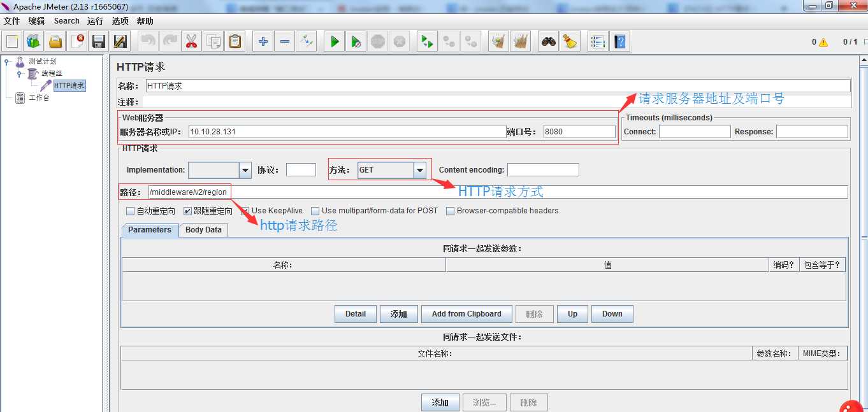The width and height of the screenshot is (868, 412).
Task: Toggle the 跟随重定向 checkbox
Action: pyautogui.click(x=188, y=211)
